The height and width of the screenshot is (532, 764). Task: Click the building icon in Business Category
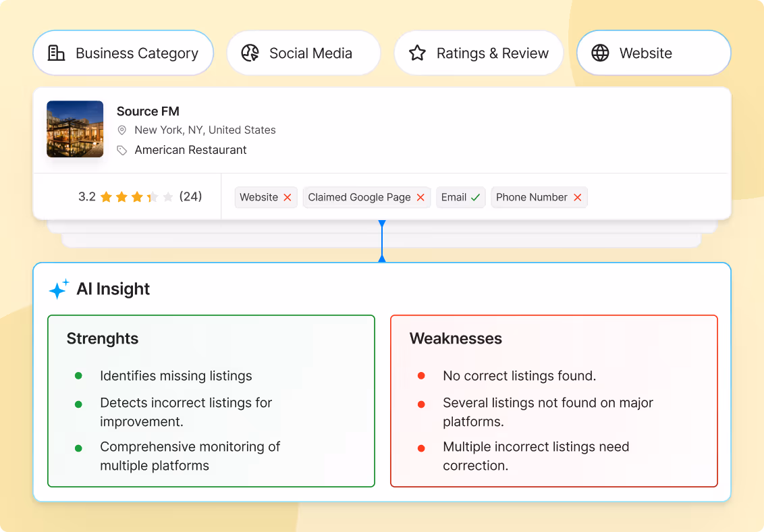click(56, 53)
